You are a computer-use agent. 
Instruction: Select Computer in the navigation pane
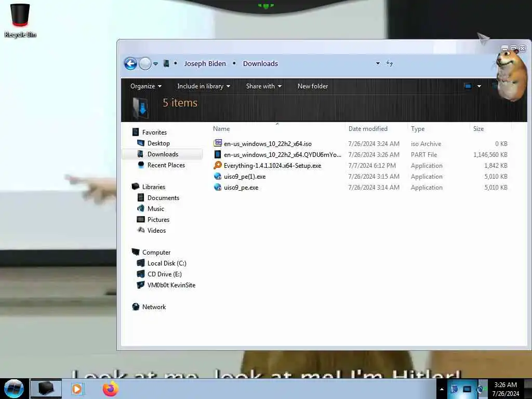tap(156, 252)
